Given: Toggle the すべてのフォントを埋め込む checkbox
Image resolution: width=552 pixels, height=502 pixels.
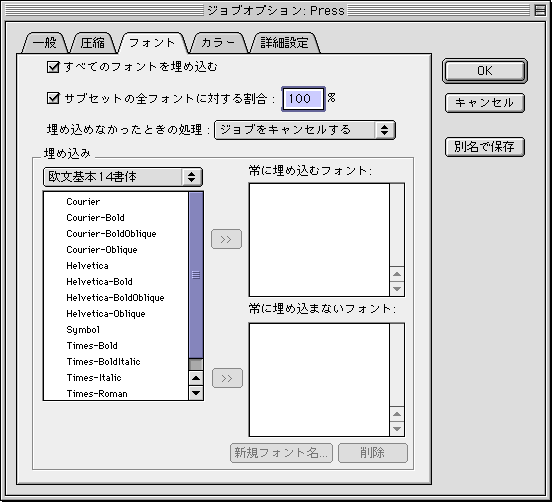Looking at the screenshot, I should 53,67.
